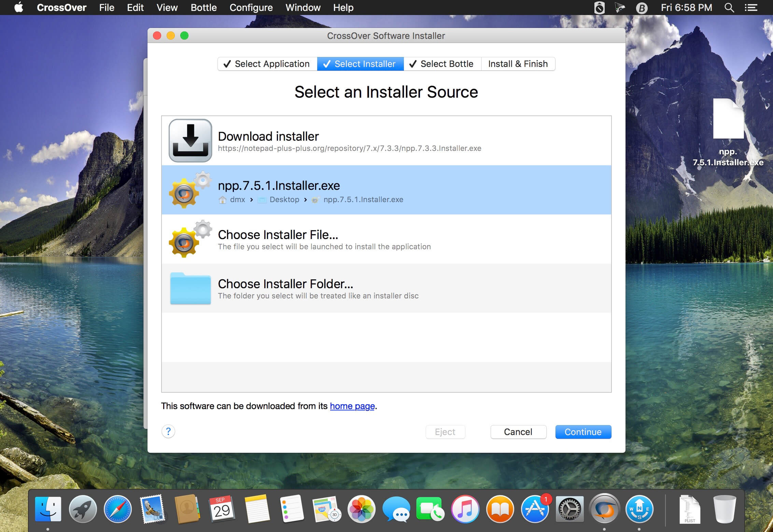The image size is (773, 532).
Task: Select the Choose Installer Folder... option
Action: tap(386, 288)
